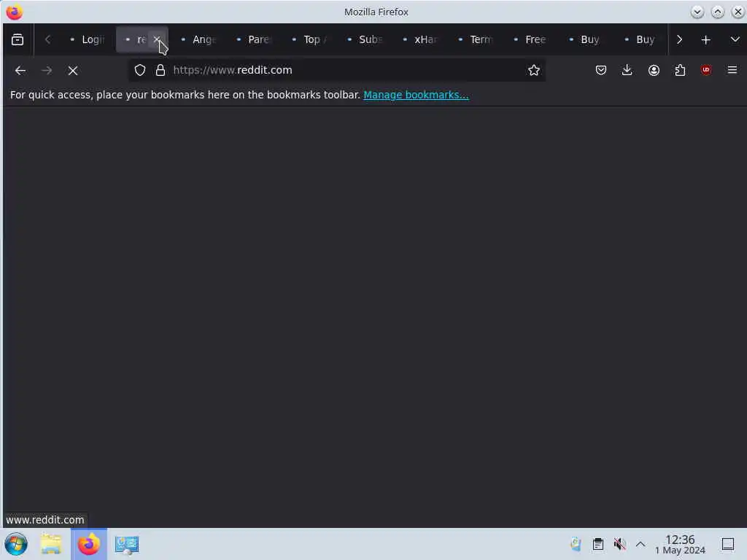Bookmark this page with star icon
The height and width of the screenshot is (560, 747).
[533, 71]
